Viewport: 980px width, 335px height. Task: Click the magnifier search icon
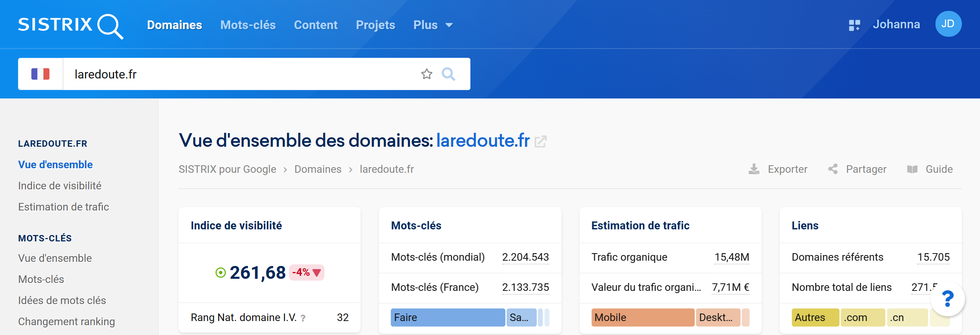coord(448,74)
